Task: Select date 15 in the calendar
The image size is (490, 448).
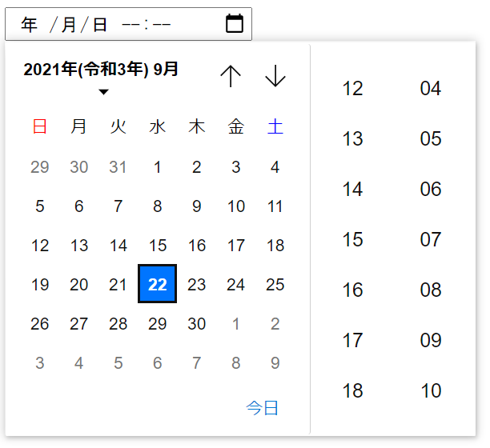Action: (x=157, y=246)
